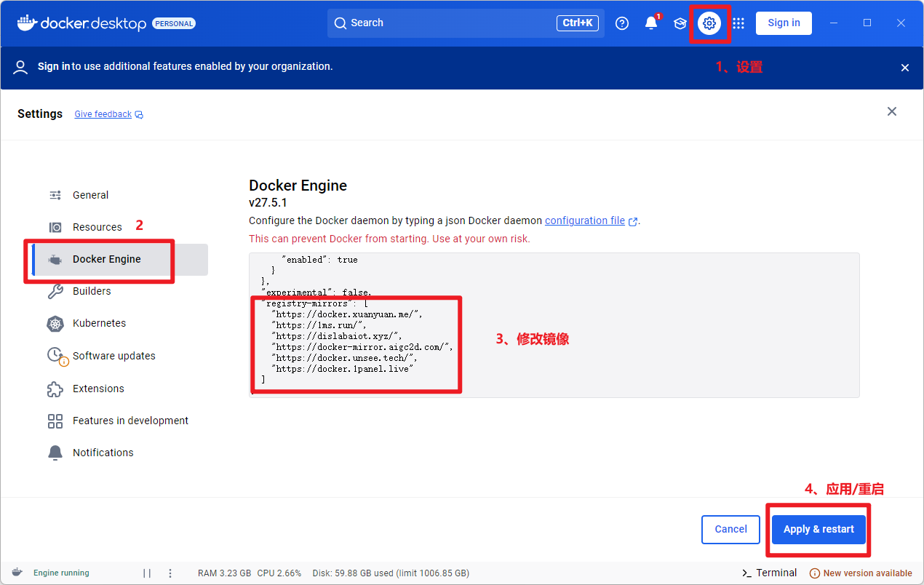Open the Give feedback link
Screen dimensions: 924x585
[103, 114]
